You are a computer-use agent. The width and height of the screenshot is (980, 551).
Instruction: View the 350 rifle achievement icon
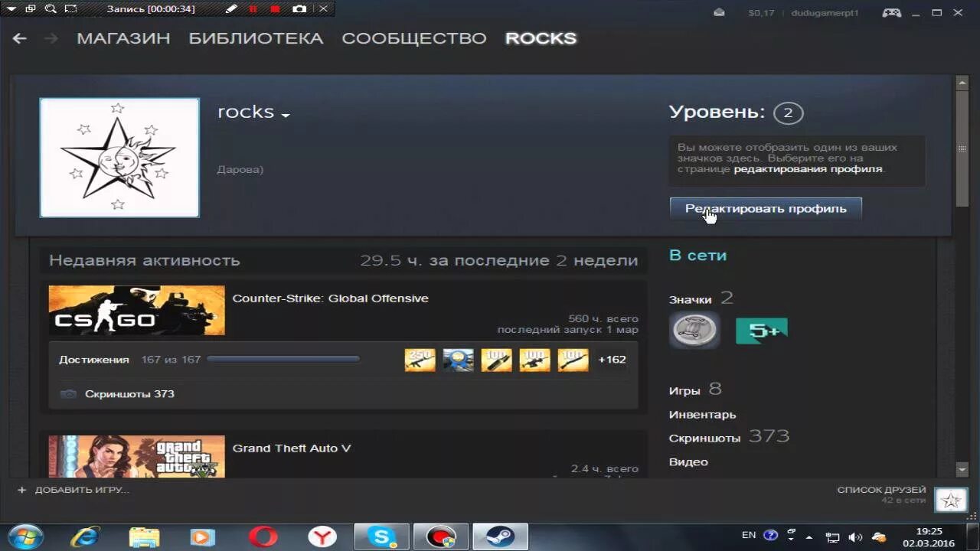click(420, 359)
